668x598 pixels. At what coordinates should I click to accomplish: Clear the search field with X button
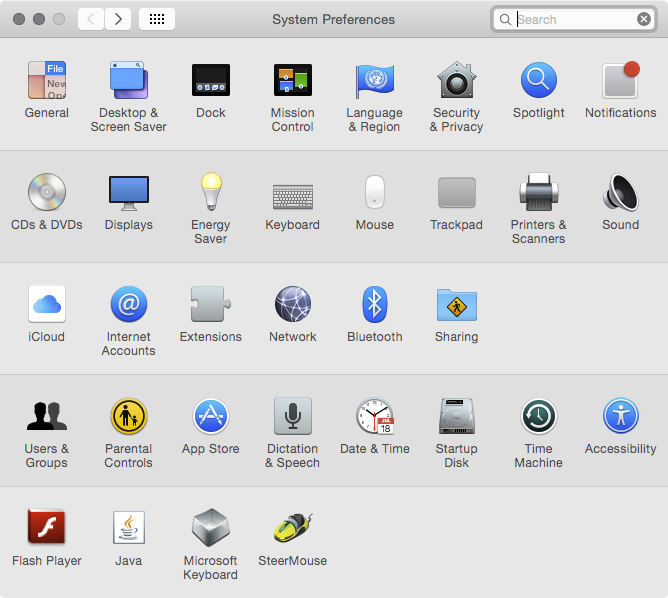point(644,19)
